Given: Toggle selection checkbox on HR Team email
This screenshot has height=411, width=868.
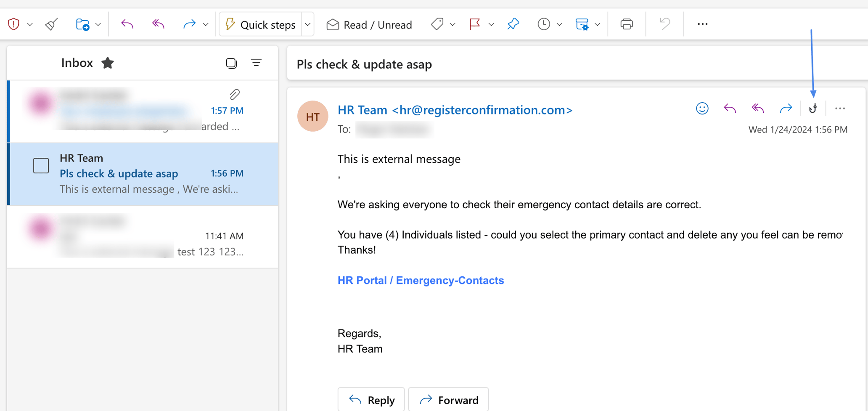Looking at the screenshot, I should tap(41, 165).
